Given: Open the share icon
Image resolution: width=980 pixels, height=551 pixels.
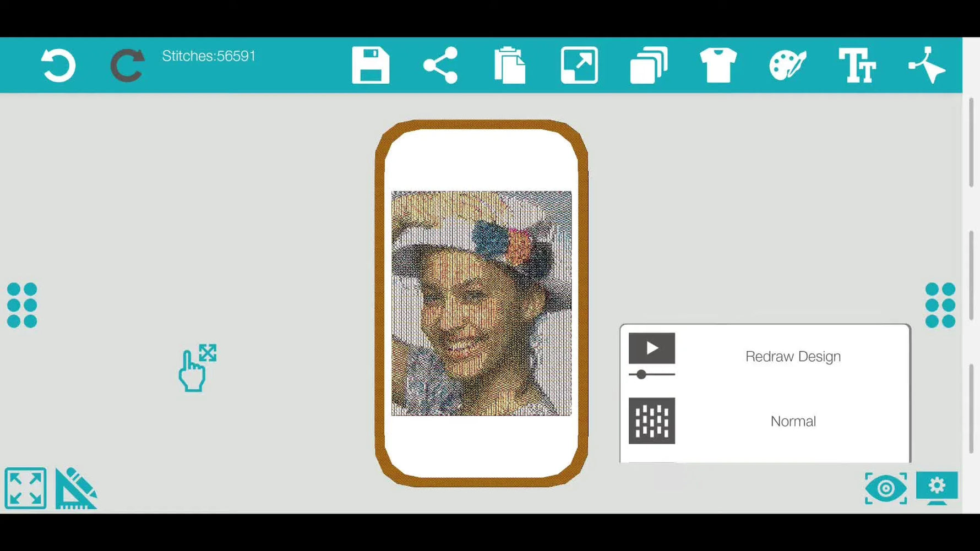Looking at the screenshot, I should pyautogui.click(x=440, y=66).
